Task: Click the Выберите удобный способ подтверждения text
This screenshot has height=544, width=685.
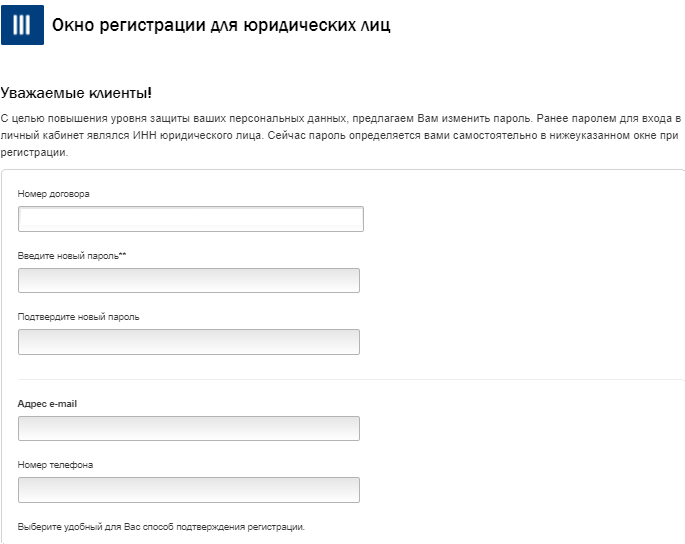Action: tap(161, 527)
